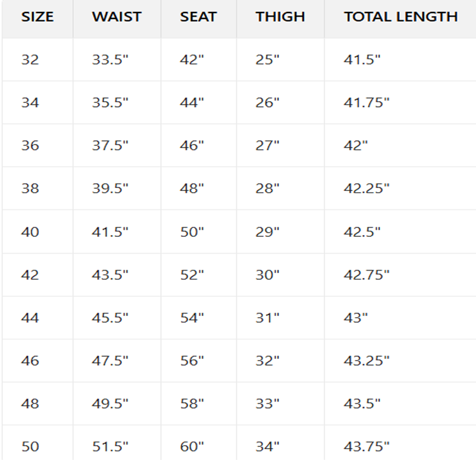Click waist value 37.5" for size 36
This screenshot has width=476, height=476.
coord(110,145)
